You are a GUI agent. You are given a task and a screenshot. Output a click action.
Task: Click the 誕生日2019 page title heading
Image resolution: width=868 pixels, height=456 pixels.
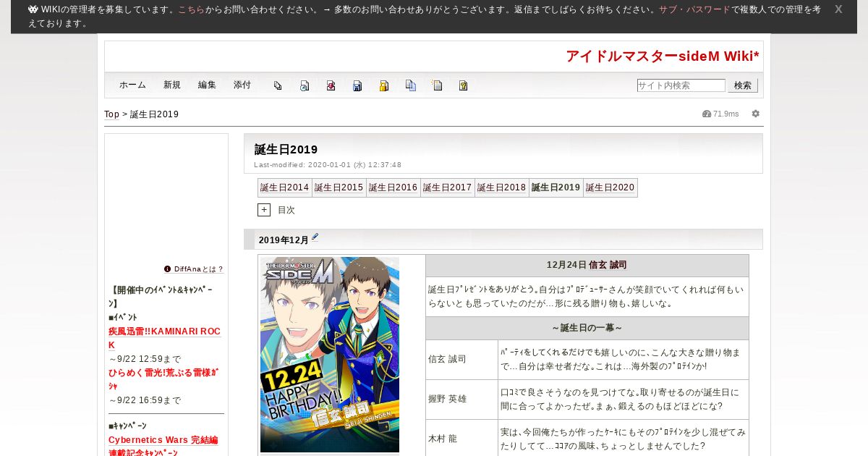(x=286, y=149)
